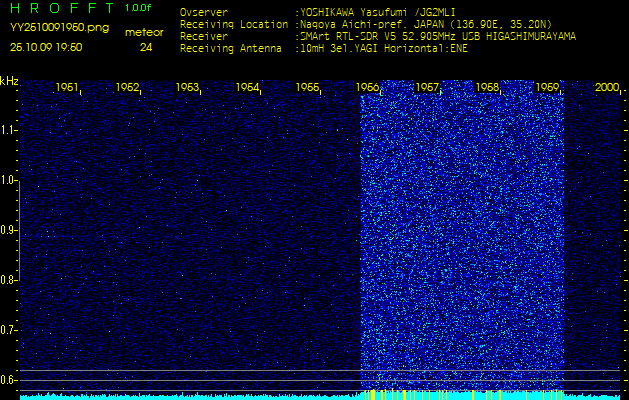Click the 0.6 kHz axis label
This screenshot has height=400, width=629.
coord(7,380)
